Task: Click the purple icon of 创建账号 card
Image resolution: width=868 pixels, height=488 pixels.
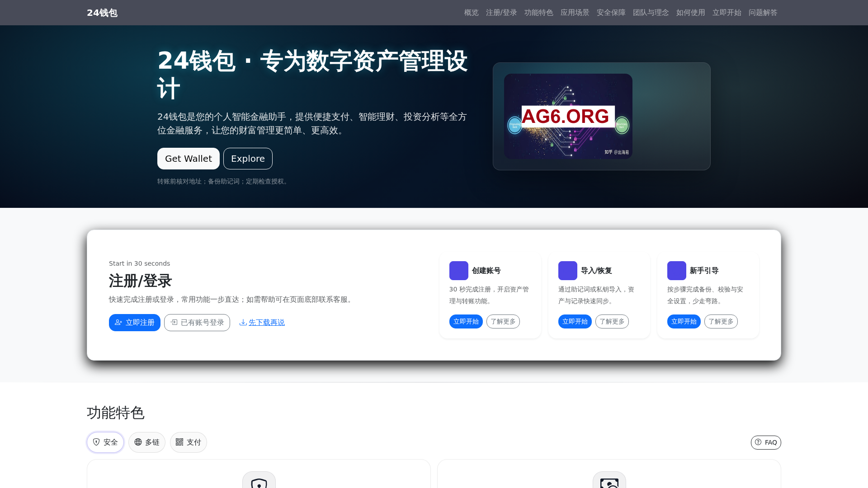Action: (459, 271)
